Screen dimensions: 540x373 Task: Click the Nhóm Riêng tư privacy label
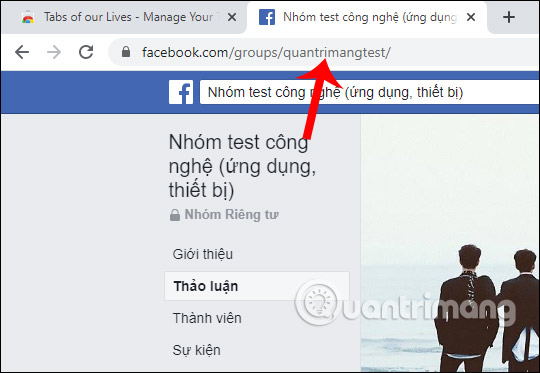pyautogui.click(x=224, y=215)
